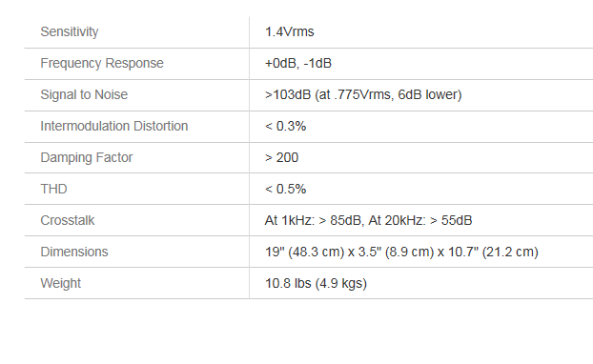The height and width of the screenshot is (364, 593).
Task: Click the < 0.5% THD value
Action: pyautogui.click(x=285, y=189)
